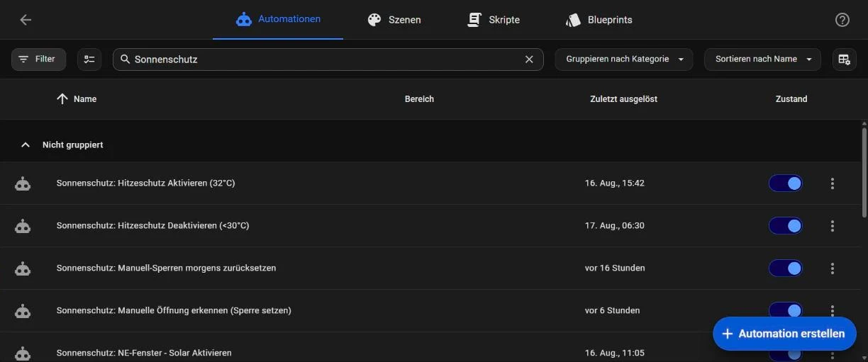Open table column settings icon
The height and width of the screenshot is (362, 868).
[x=844, y=60]
